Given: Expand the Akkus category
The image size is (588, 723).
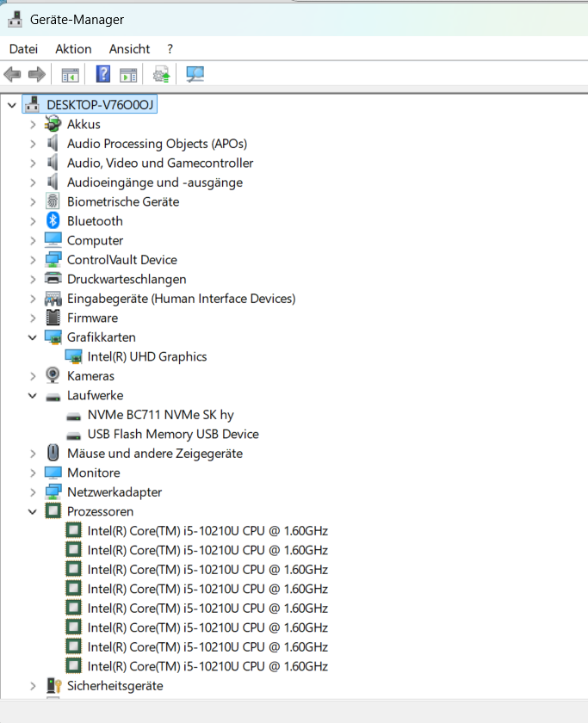Looking at the screenshot, I should (32, 125).
